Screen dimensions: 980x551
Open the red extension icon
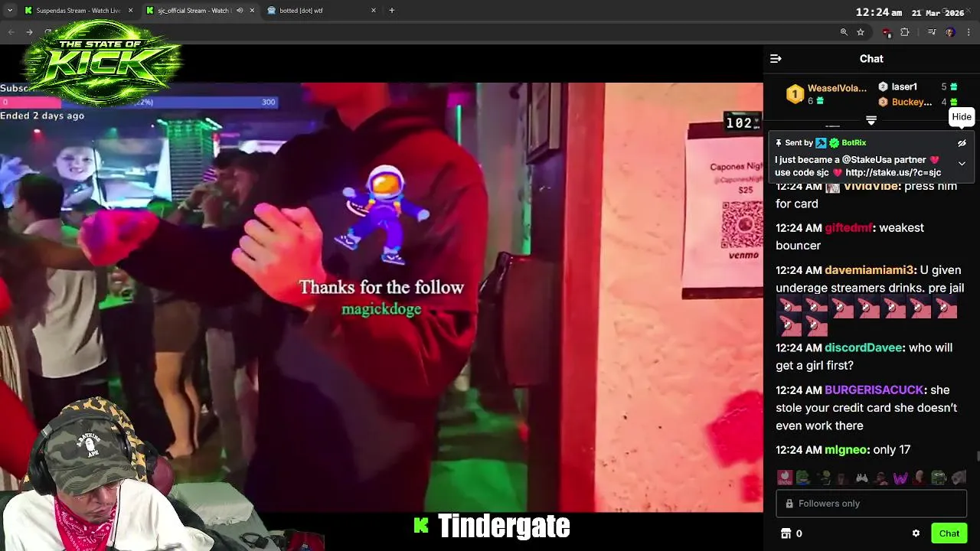click(x=887, y=32)
